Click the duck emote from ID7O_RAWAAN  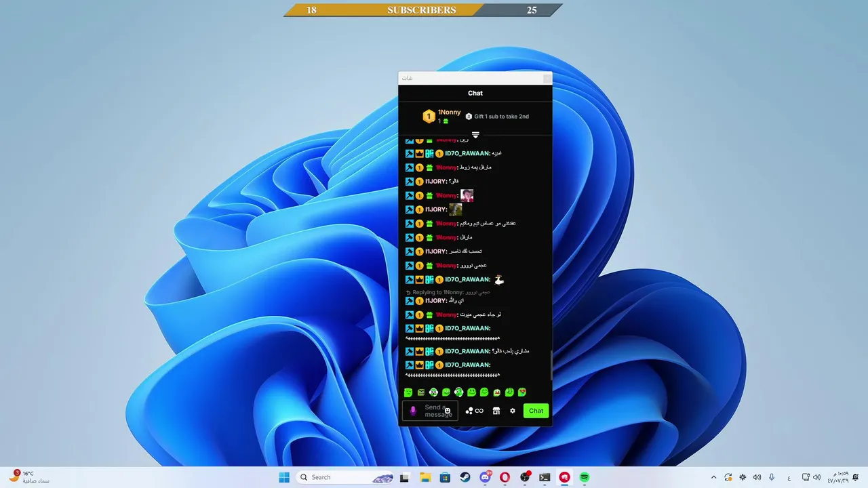(x=499, y=279)
